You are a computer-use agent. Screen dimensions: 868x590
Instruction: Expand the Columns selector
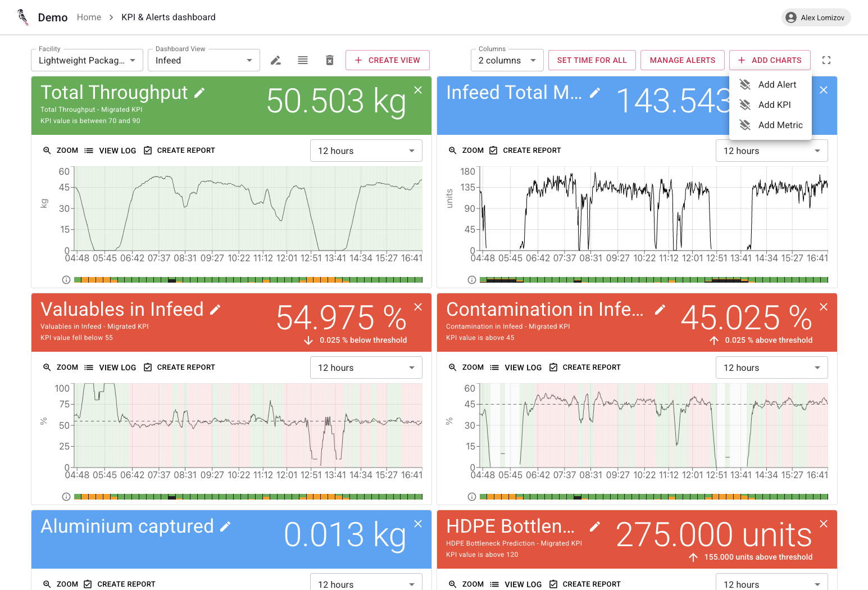tap(506, 60)
